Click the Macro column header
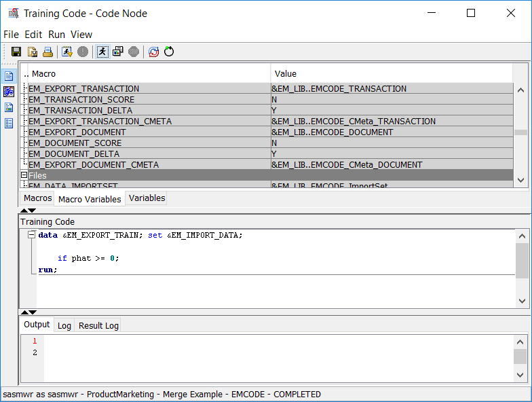The height and width of the screenshot is (402, 532). click(149, 73)
